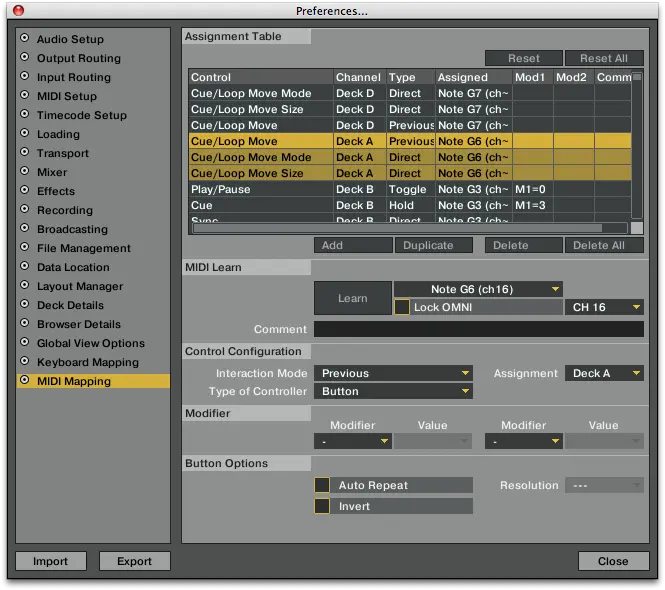The height and width of the screenshot is (590, 665).
Task: Select MIDI Setup in sidebar
Action: point(67,96)
